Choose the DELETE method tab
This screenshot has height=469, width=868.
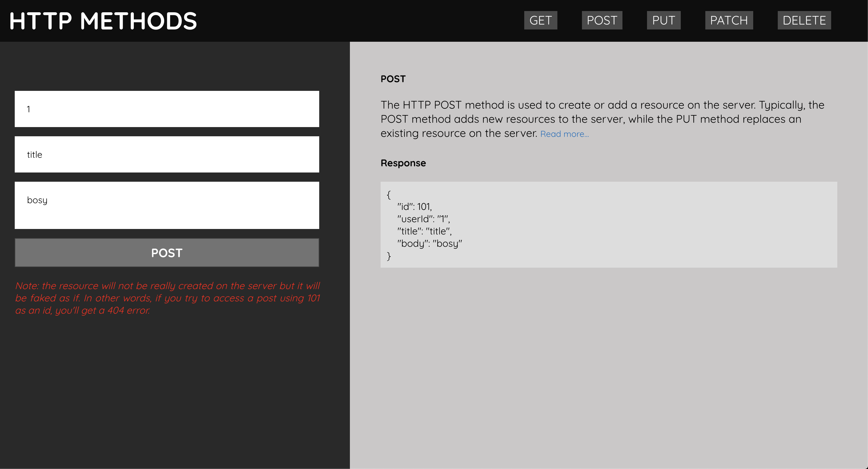coord(804,20)
